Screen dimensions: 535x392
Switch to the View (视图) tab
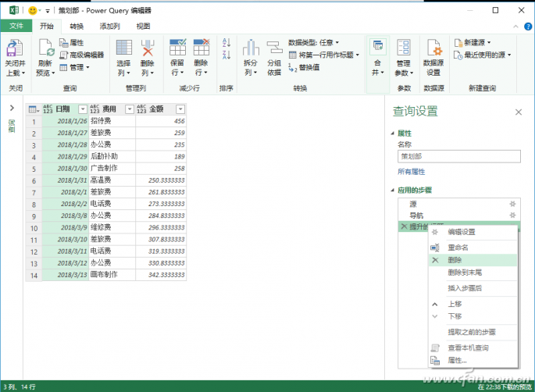143,27
